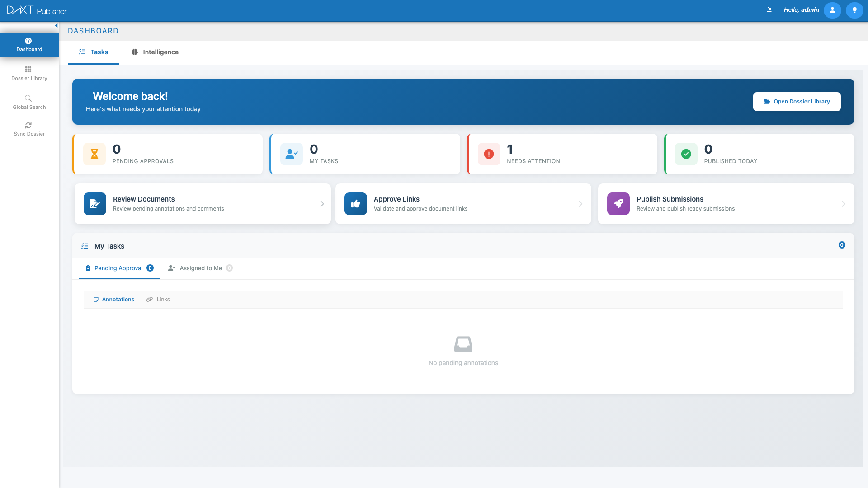Image resolution: width=868 pixels, height=488 pixels.
Task: Expand the Review Documents card via its chevron
Action: [322, 204]
